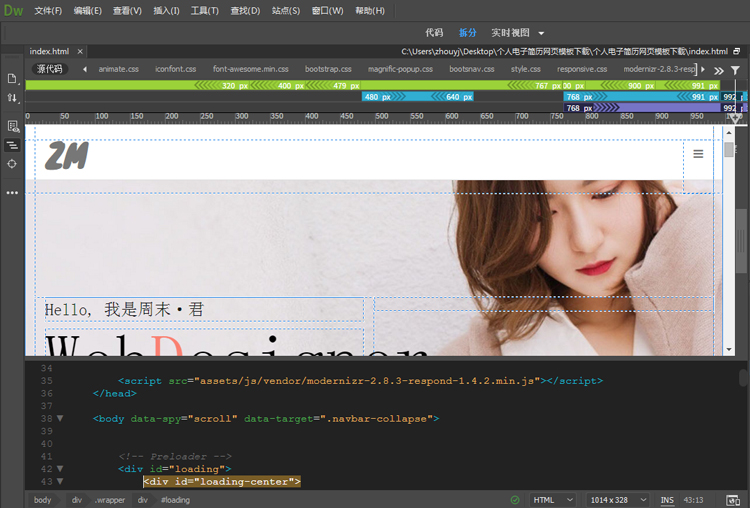Open the 工具(T) menu
The image size is (750, 508).
point(205,11)
